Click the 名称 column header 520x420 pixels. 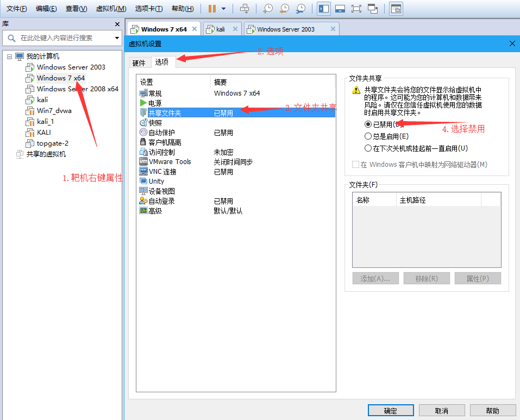(374, 200)
